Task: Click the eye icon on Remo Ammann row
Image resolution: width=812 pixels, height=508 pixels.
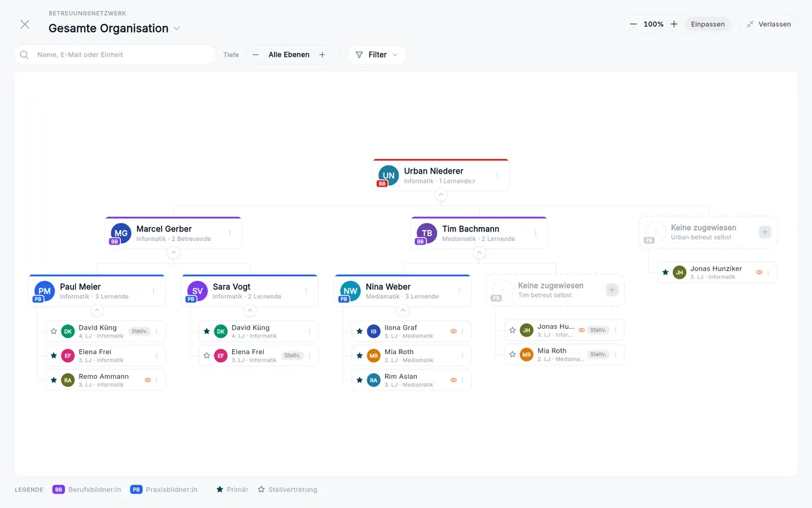Action: [148, 380]
